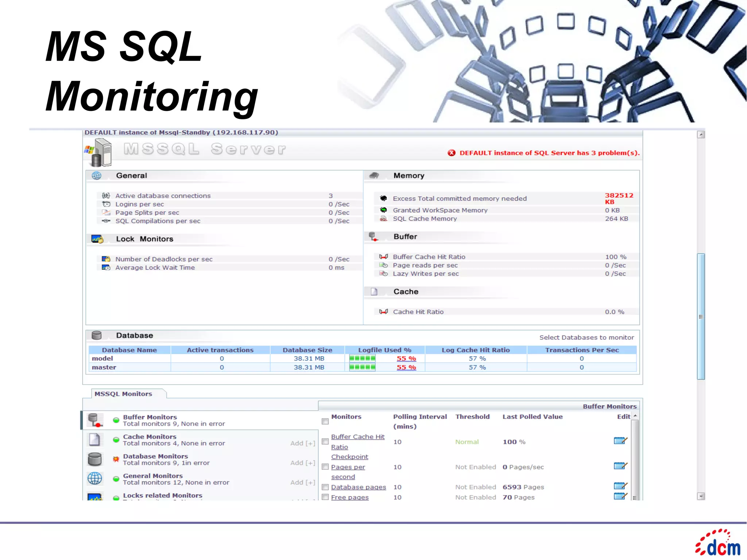Open the Free pages link
This screenshot has width=747, height=560.
click(x=350, y=497)
